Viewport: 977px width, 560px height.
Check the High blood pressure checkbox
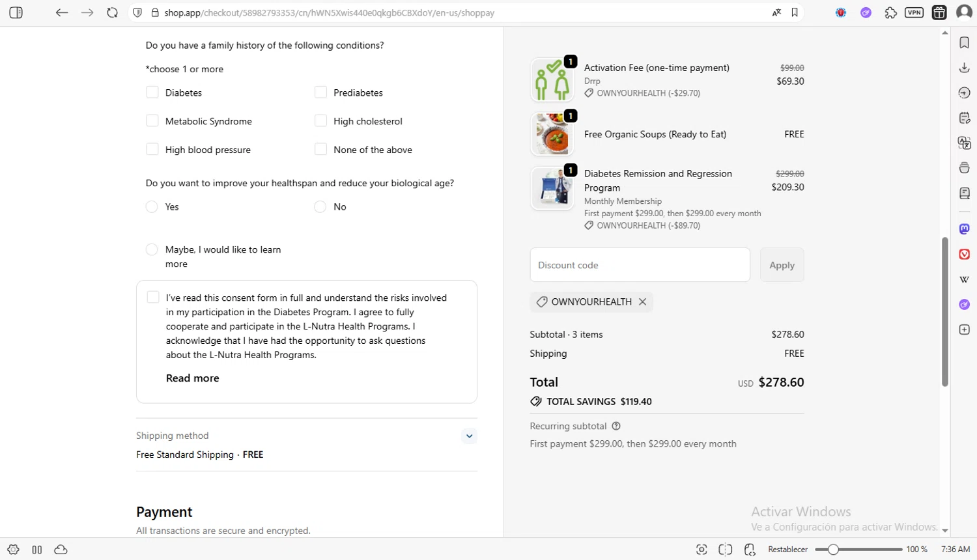(152, 150)
